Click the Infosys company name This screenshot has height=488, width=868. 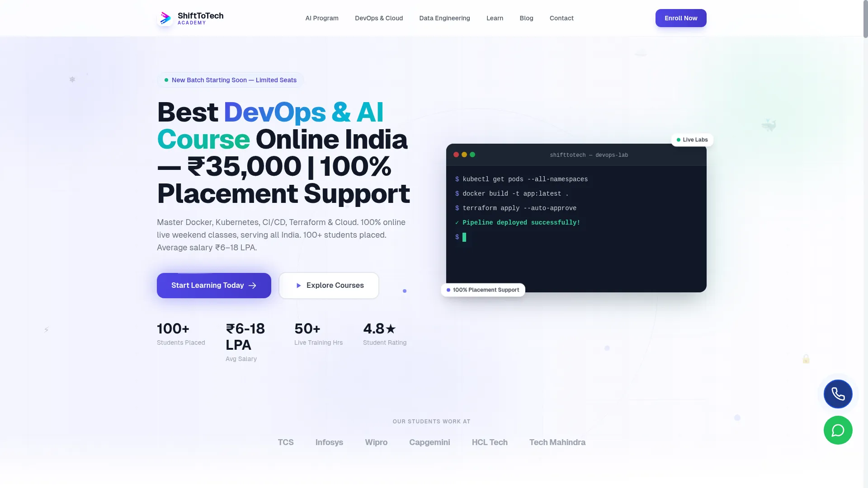point(329,442)
